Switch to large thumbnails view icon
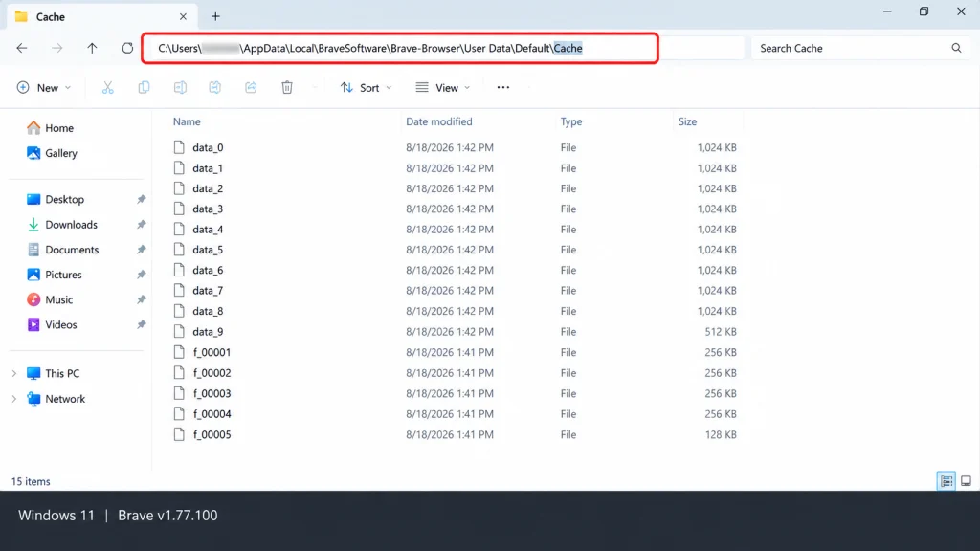 coord(966,481)
